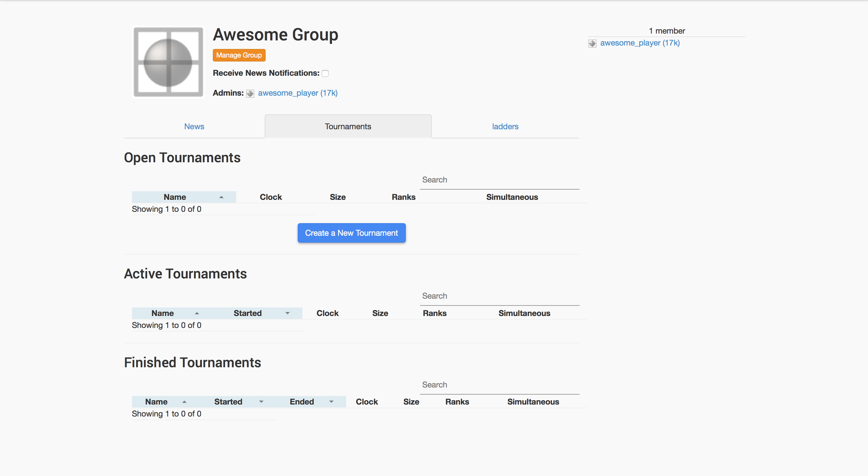Viewport: 868px width, 476px height.
Task: Select the Tournaments tab
Action: pyautogui.click(x=348, y=127)
